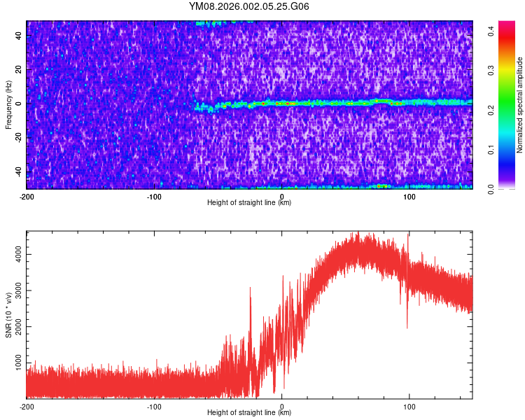
Task: Click the plot title YM08.2026.002.05.25.G06
Action: pos(249,6)
